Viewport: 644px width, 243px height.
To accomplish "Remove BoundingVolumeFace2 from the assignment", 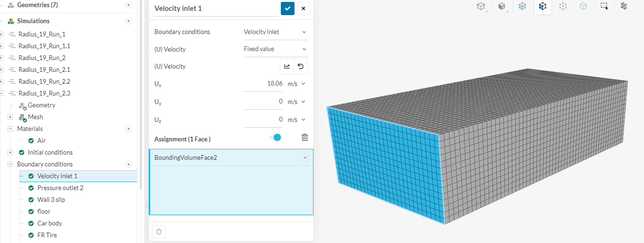I will (x=305, y=157).
